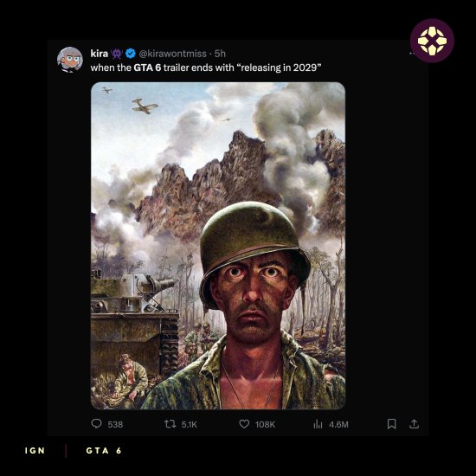This screenshot has width=476, height=476.
Task: Open the soldier painting image
Action: point(218,246)
